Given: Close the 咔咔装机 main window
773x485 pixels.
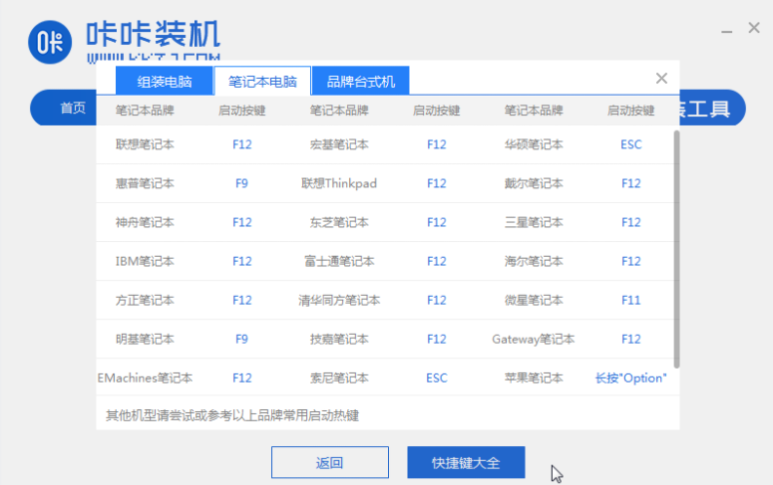Looking at the screenshot, I should (x=754, y=28).
